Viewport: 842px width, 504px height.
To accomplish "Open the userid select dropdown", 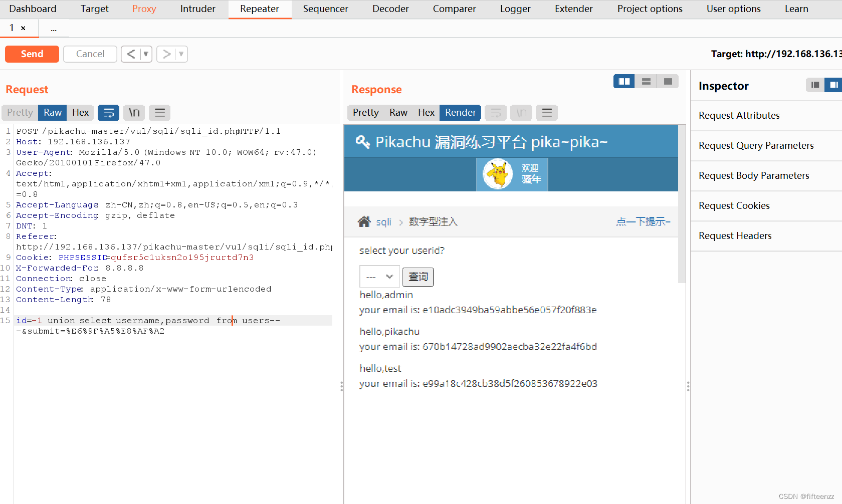I will [x=379, y=277].
